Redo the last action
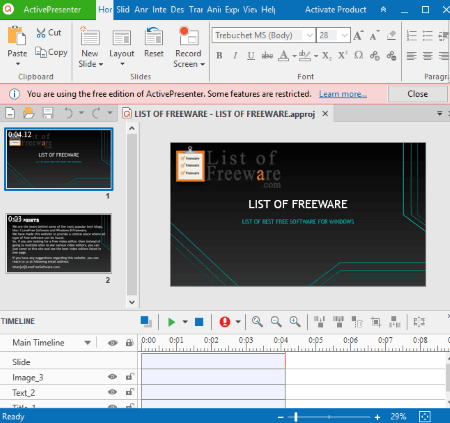Screen dimensions: 450x423 (x=96, y=113)
